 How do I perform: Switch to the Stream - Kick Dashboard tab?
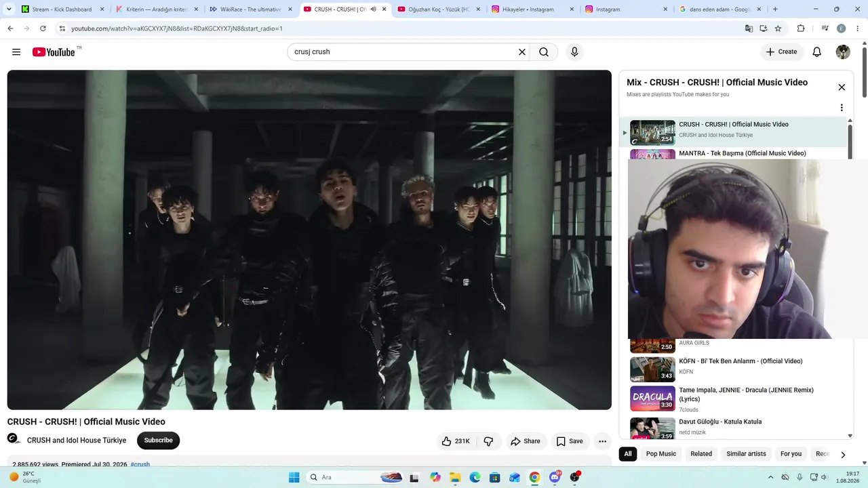click(x=62, y=9)
